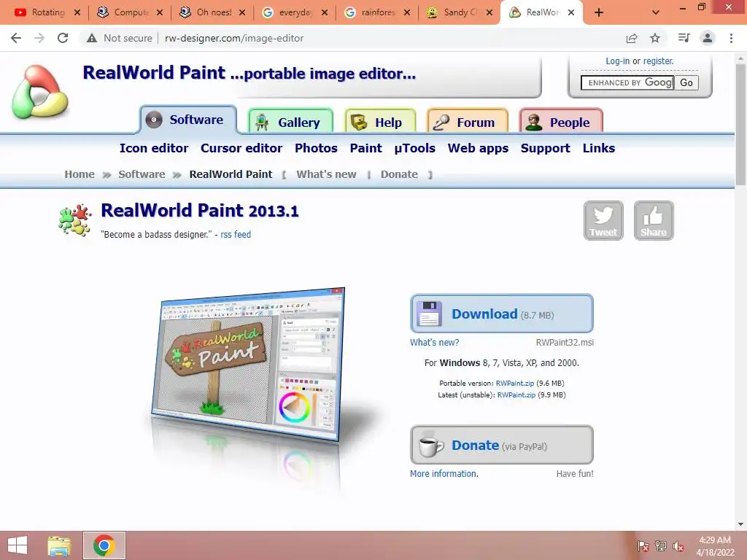Select Support in the submenu
This screenshot has height=560, width=747.
[545, 148]
